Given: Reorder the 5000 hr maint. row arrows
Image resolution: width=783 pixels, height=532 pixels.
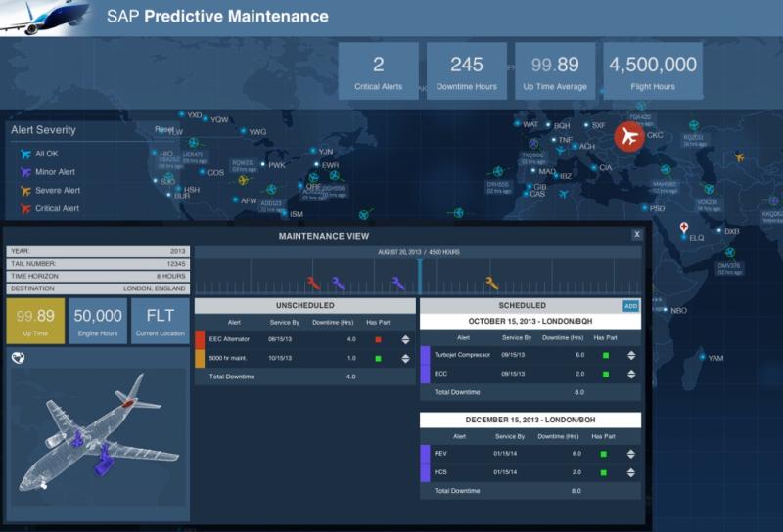Looking at the screenshot, I should point(405,358).
